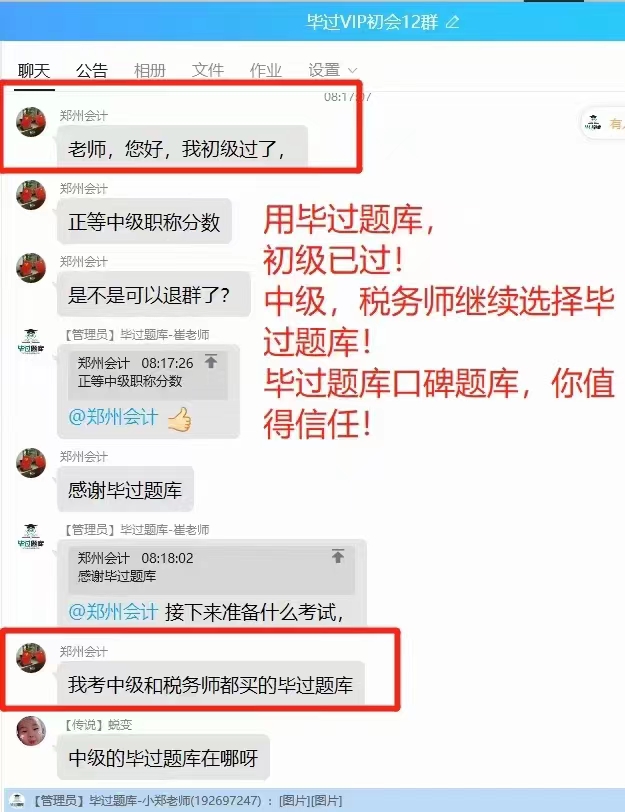
Task: Click the thumbs-up emoji in reply
Action: [180, 418]
